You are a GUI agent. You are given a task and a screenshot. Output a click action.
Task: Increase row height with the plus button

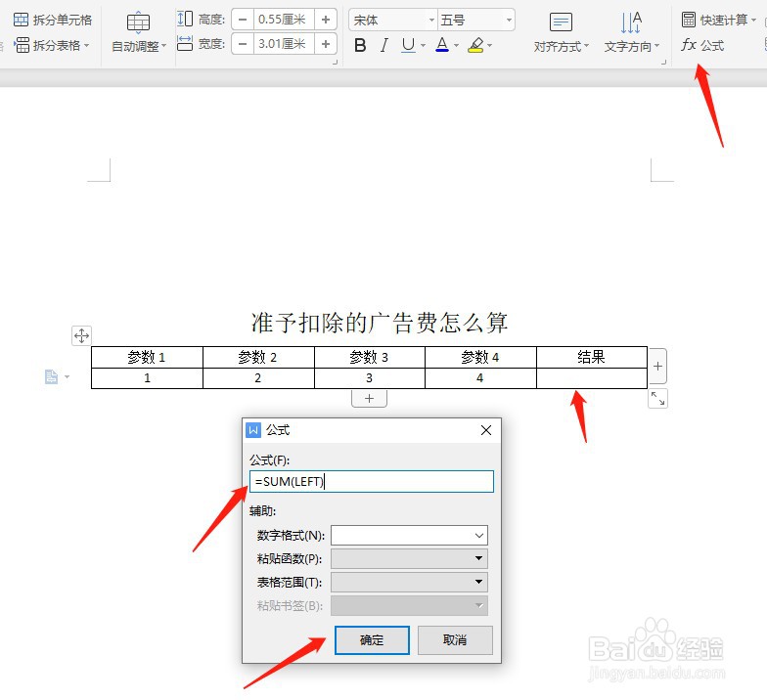click(x=326, y=20)
